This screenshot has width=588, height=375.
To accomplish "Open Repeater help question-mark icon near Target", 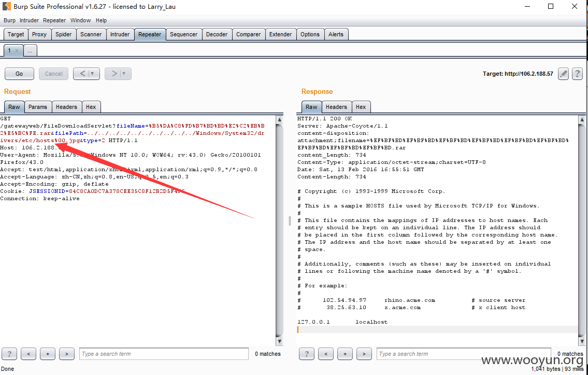I will (578, 74).
